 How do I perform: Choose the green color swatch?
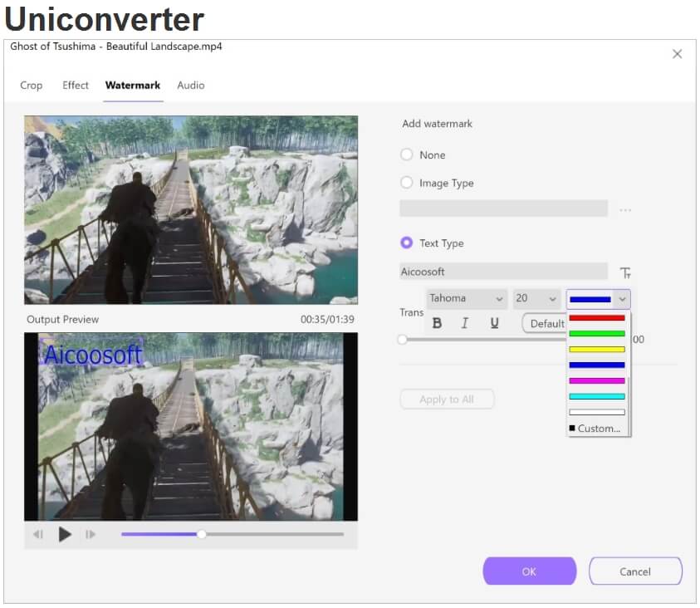pos(597,333)
